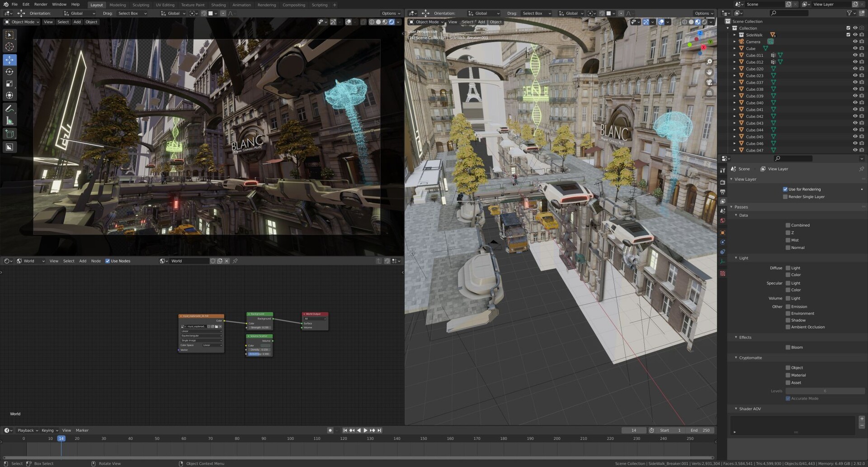Image resolution: width=868 pixels, height=467 pixels.
Task: Disable the Use Nodes checkbox
Action: [x=108, y=261]
